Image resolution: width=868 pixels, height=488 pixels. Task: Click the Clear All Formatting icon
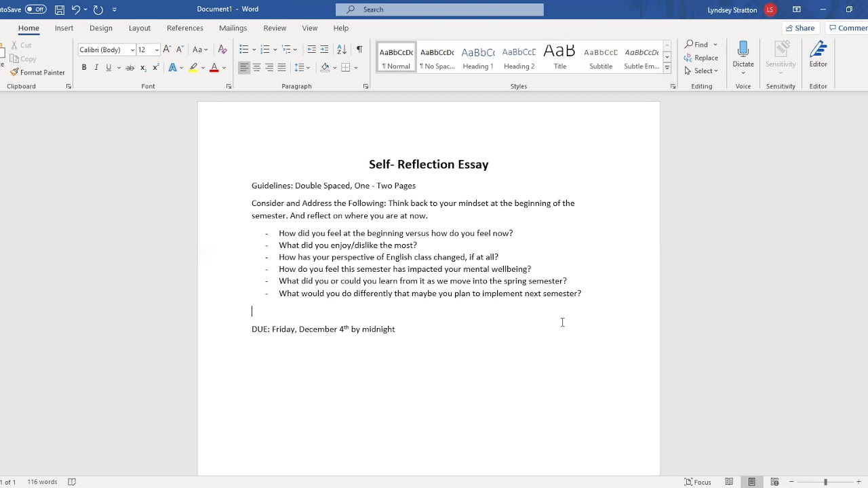(x=222, y=49)
